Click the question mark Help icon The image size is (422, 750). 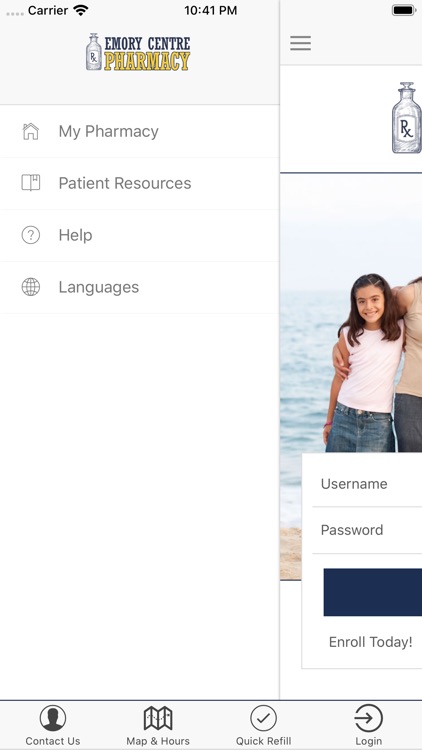pos(31,235)
